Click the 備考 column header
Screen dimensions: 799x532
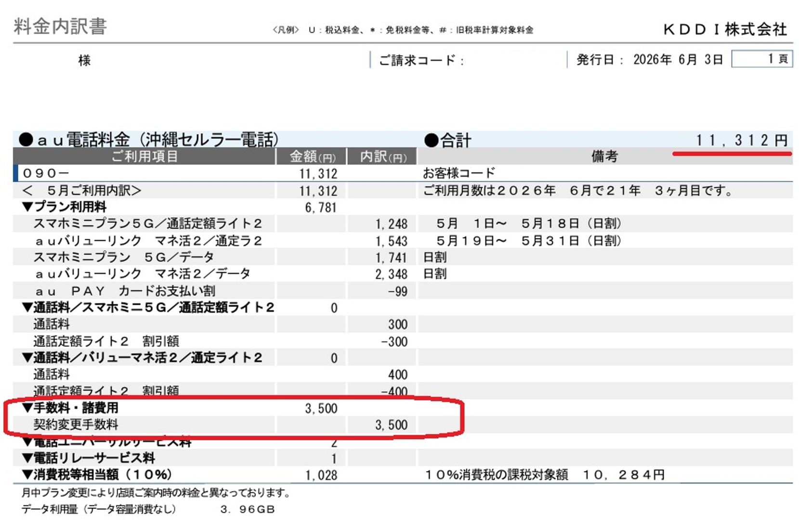pos(604,156)
